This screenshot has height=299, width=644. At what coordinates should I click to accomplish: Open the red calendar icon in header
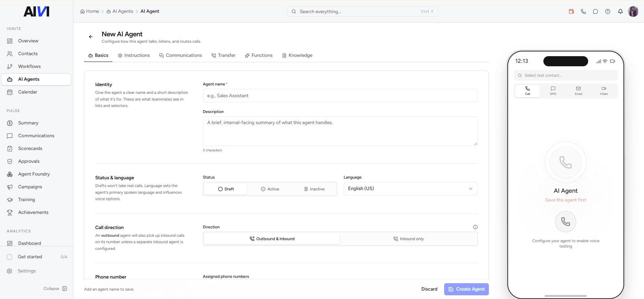571,11
